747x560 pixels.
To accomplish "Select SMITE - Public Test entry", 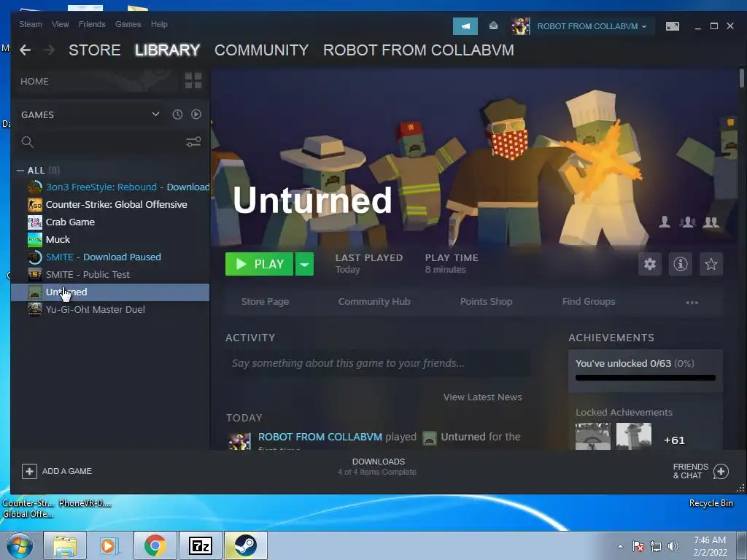I will [110, 275].
